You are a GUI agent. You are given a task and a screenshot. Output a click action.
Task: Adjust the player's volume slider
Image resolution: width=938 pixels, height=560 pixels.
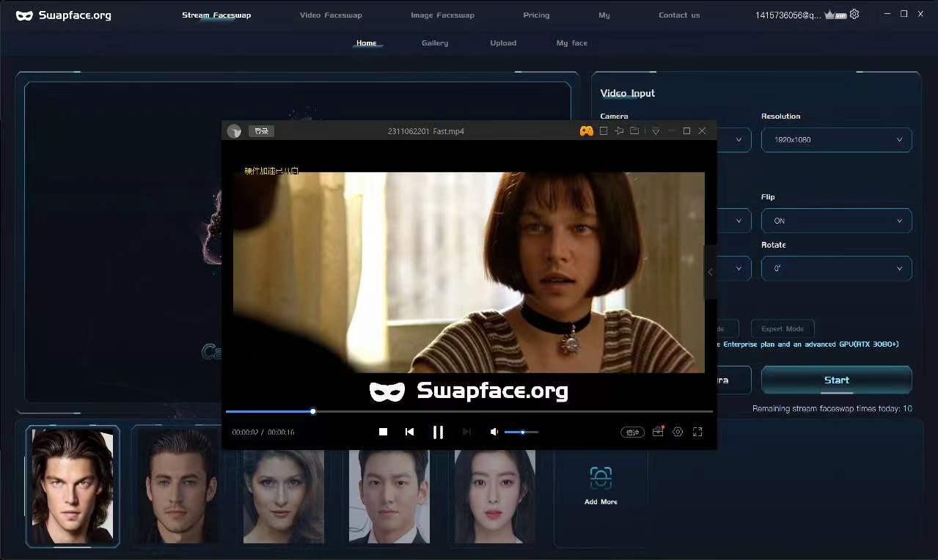(521, 432)
